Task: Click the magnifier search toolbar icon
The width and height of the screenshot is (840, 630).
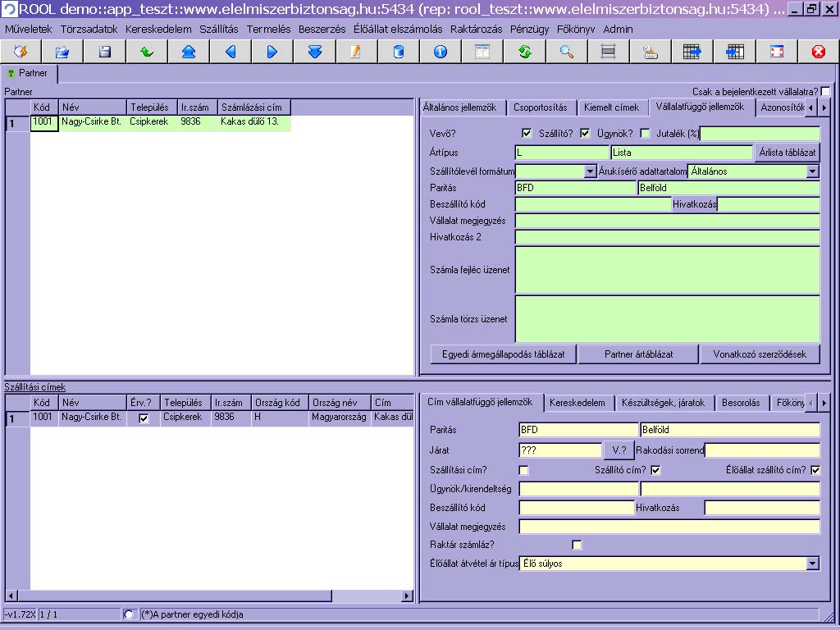Action: (x=567, y=52)
